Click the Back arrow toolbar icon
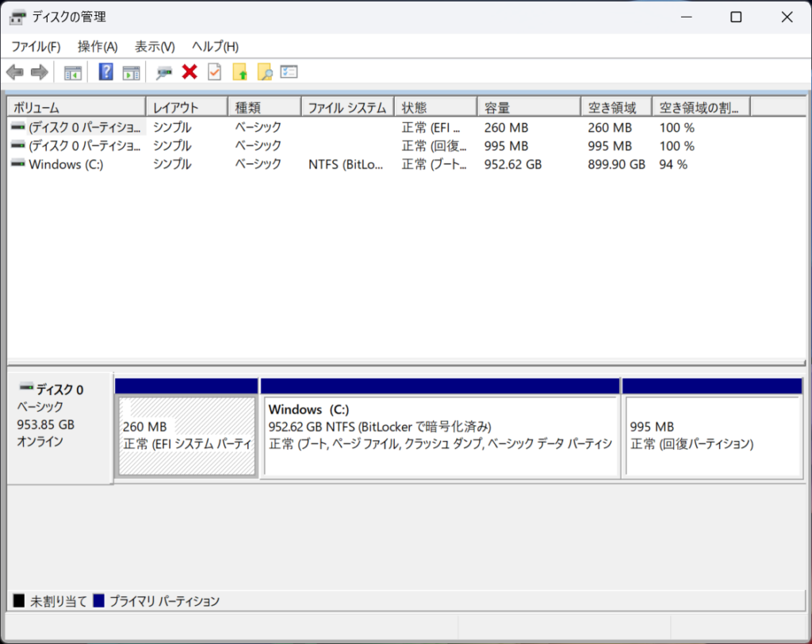The height and width of the screenshot is (644, 812). (14, 72)
